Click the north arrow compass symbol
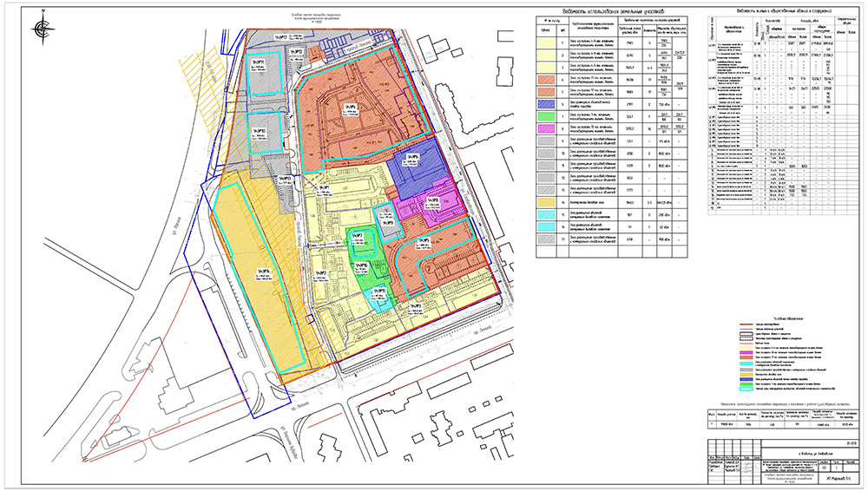This screenshot has height=491, width=868. pyautogui.click(x=42, y=29)
